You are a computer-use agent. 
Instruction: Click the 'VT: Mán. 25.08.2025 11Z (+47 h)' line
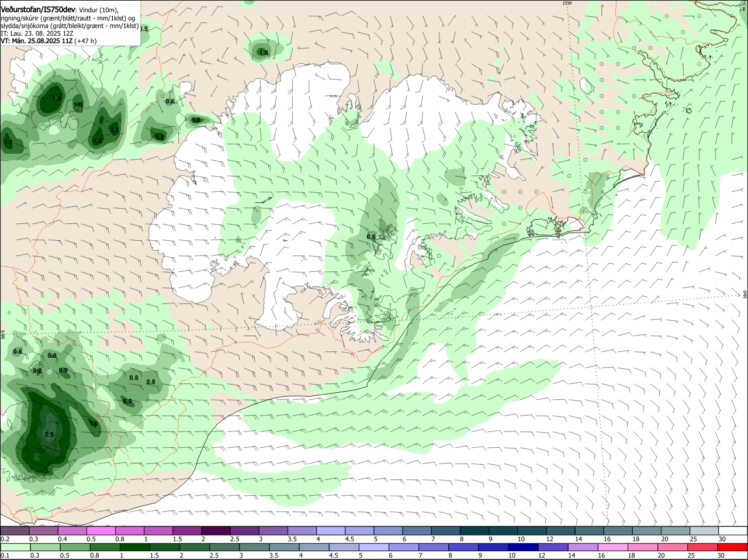(x=49, y=41)
